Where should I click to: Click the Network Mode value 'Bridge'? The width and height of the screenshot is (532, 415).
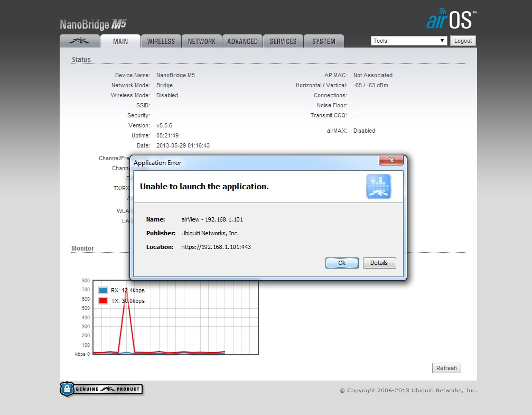[x=164, y=85]
